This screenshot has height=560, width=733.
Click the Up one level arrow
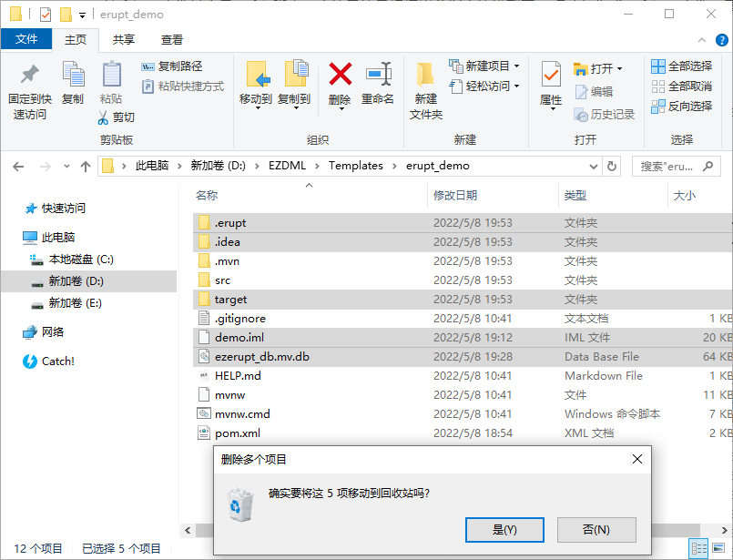85,167
